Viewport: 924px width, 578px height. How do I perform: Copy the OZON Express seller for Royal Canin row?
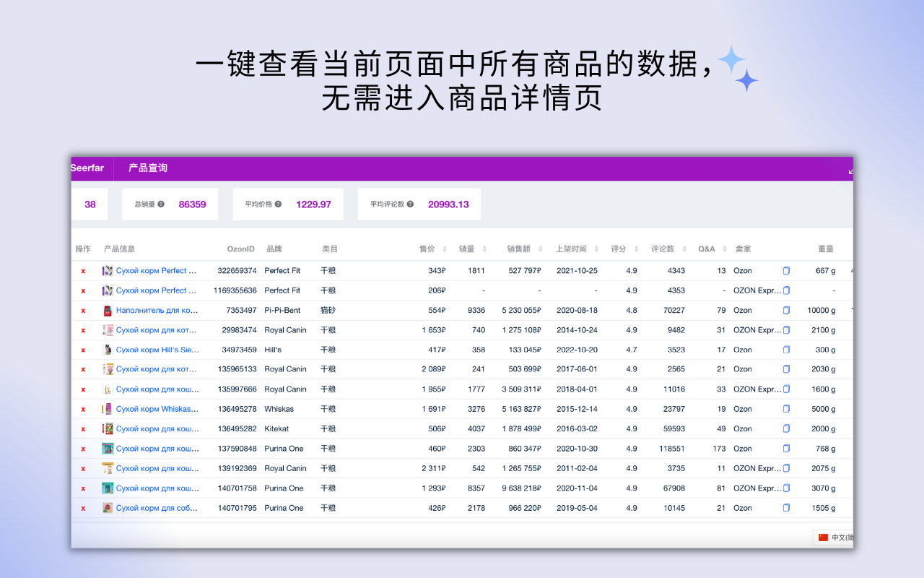[786, 329]
